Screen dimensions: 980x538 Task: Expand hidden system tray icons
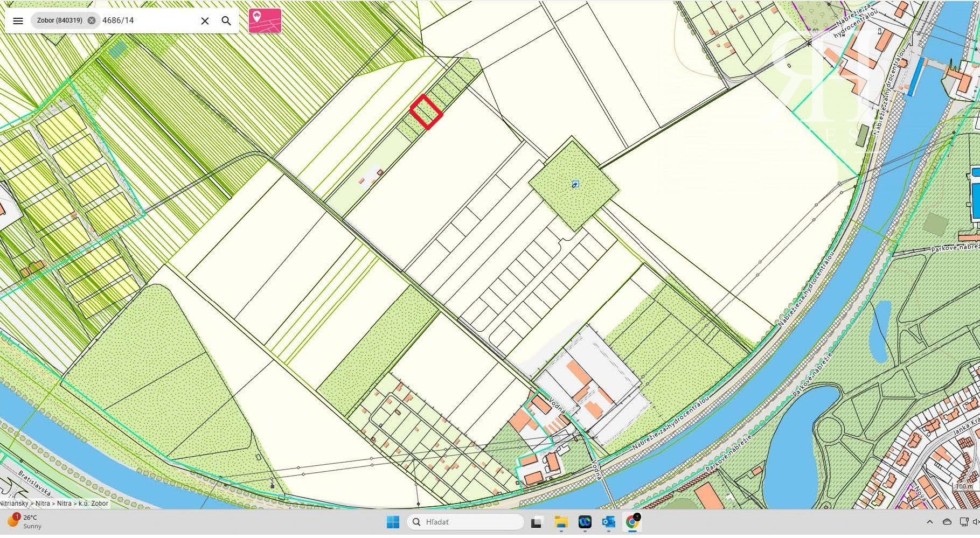pyautogui.click(x=929, y=522)
